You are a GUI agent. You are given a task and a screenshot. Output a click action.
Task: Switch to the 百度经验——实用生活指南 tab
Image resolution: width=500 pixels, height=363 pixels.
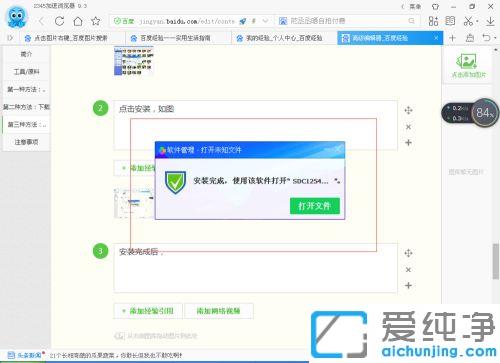pos(177,38)
